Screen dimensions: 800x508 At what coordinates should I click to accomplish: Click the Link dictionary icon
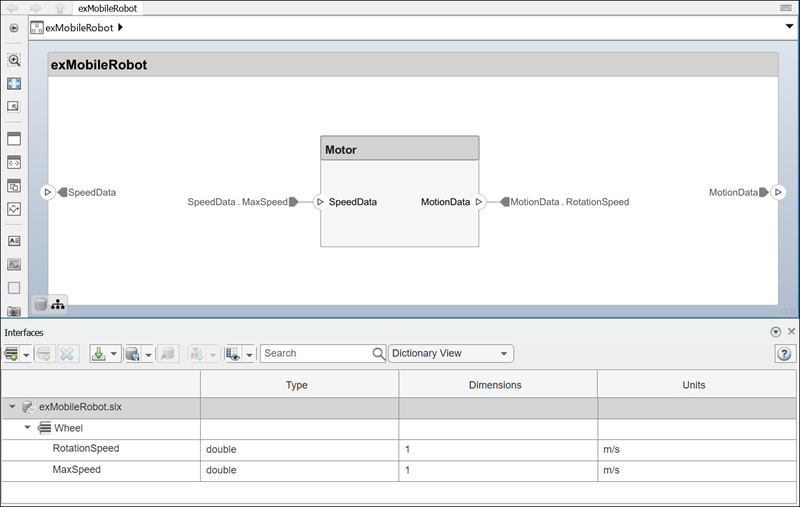(x=167, y=353)
